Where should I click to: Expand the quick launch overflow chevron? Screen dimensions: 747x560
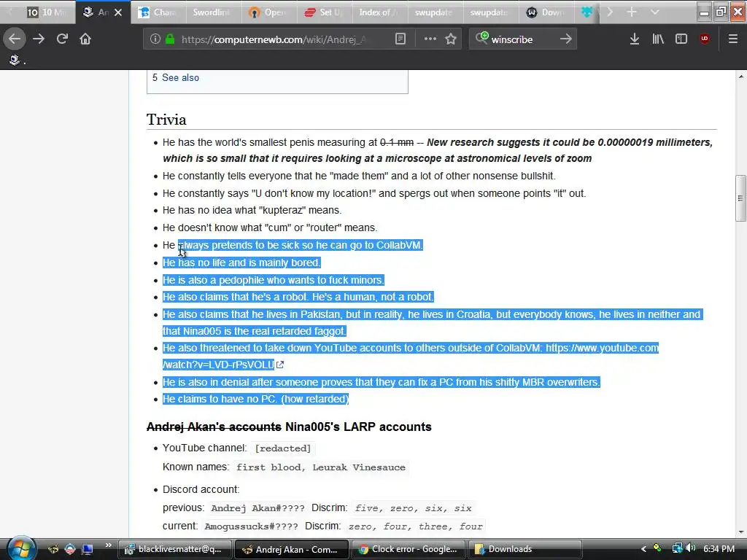[x=108, y=545]
